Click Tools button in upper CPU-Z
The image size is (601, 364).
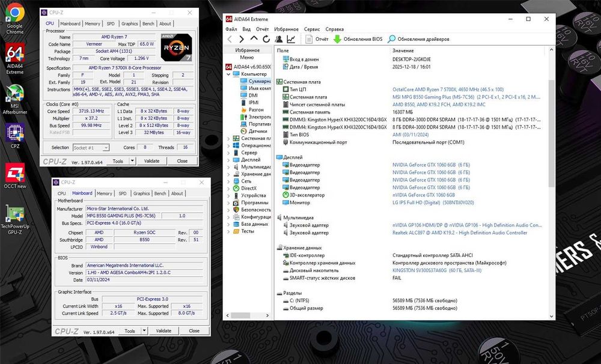click(118, 161)
